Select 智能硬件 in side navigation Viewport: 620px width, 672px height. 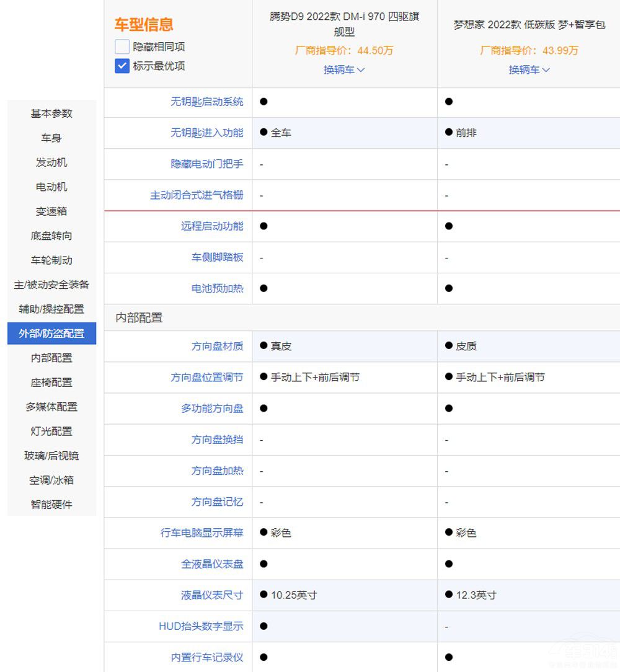pyautogui.click(x=51, y=505)
